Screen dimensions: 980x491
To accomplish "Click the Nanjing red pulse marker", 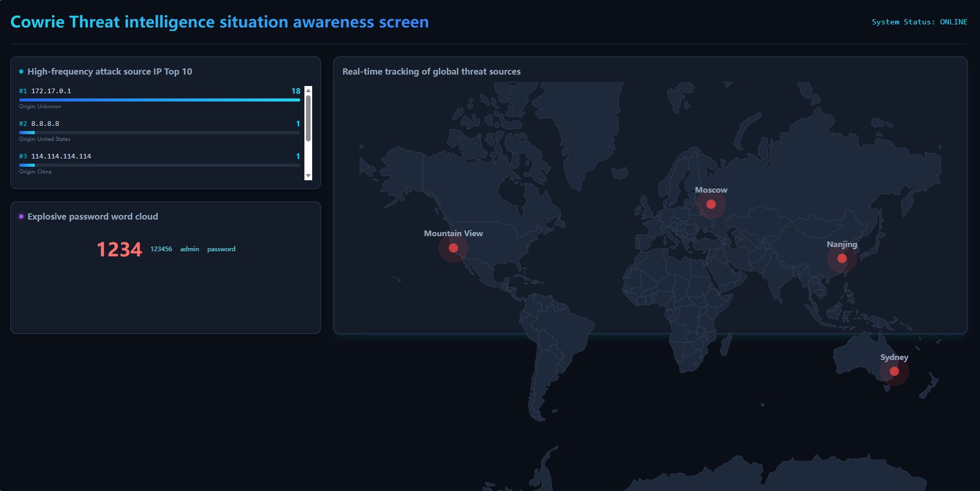I will point(842,258).
